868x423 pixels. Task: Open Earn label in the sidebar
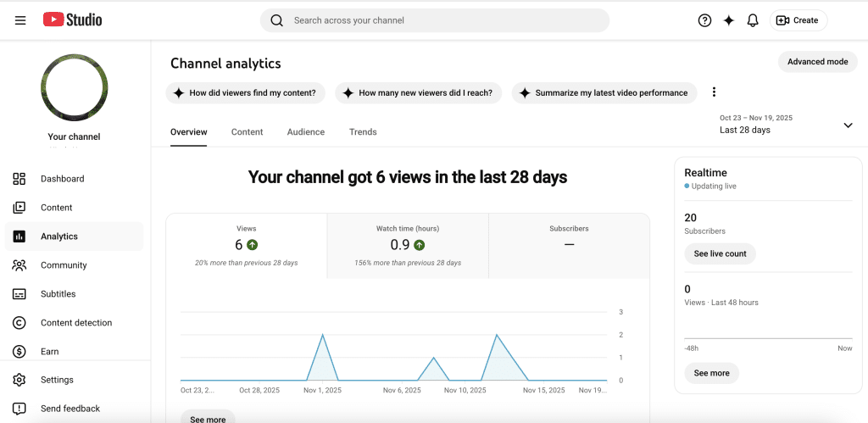pos(50,352)
